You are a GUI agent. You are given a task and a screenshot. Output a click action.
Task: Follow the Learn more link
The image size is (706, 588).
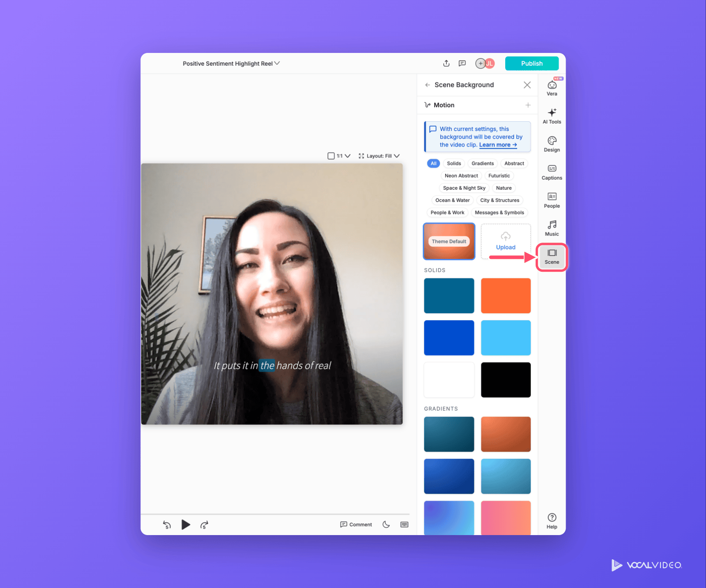coord(498,145)
